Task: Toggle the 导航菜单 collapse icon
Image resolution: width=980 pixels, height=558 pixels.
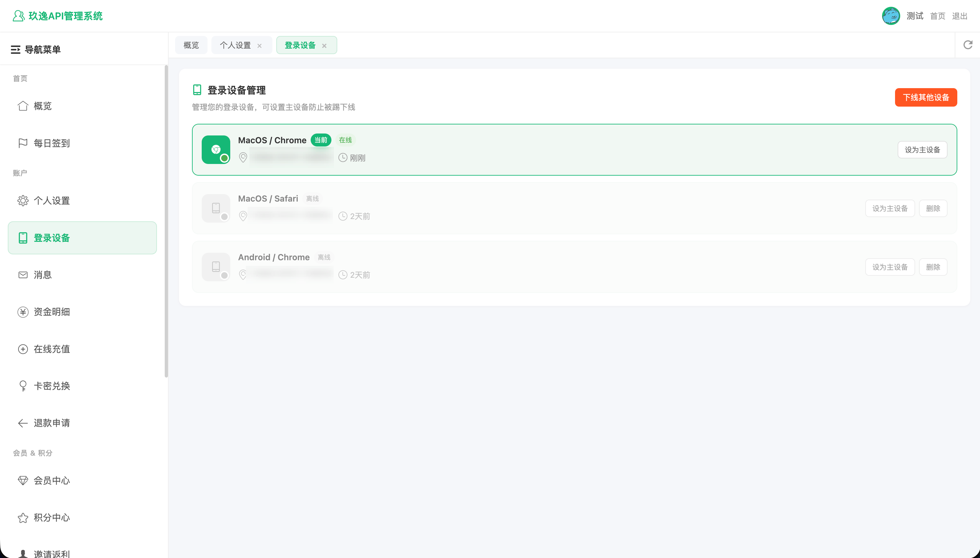Action: pyautogui.click(x=15, y=50)
